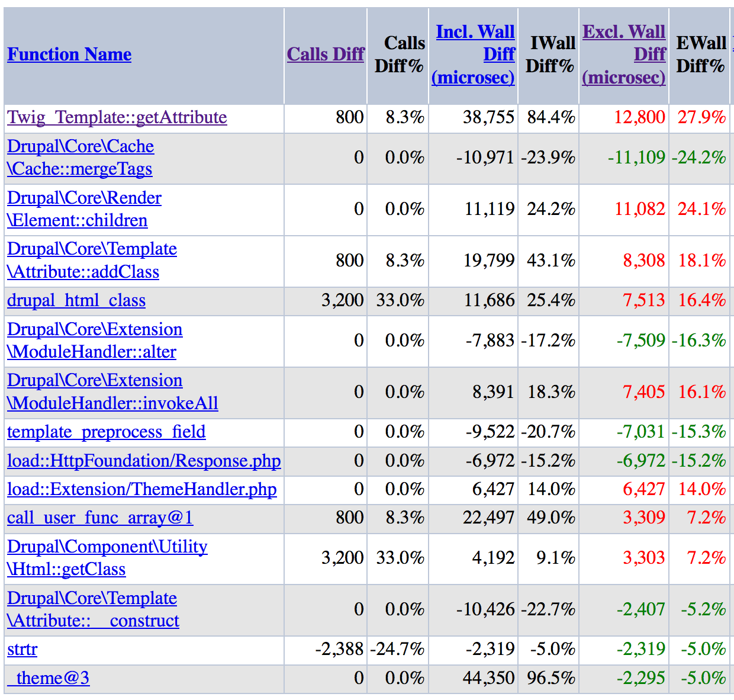Open load::Extension/ThemeHandler.php link
Screen dimensions: 734x700
(142, 489)
